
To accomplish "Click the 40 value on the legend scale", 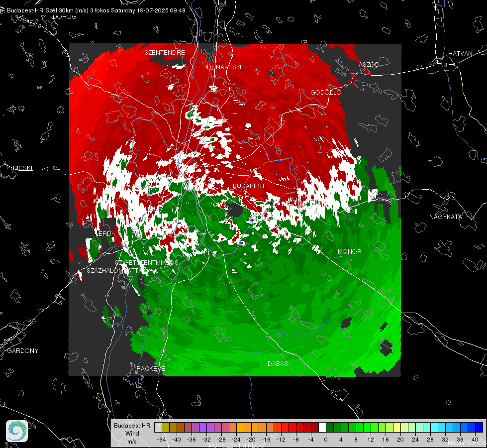I will 475,440.
